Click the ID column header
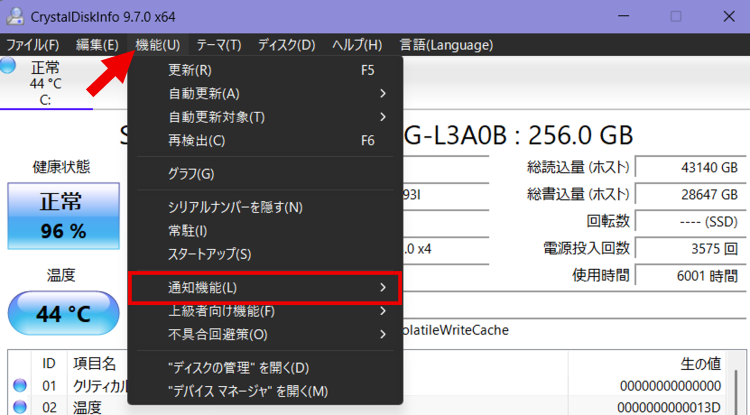 click(49, 364)
